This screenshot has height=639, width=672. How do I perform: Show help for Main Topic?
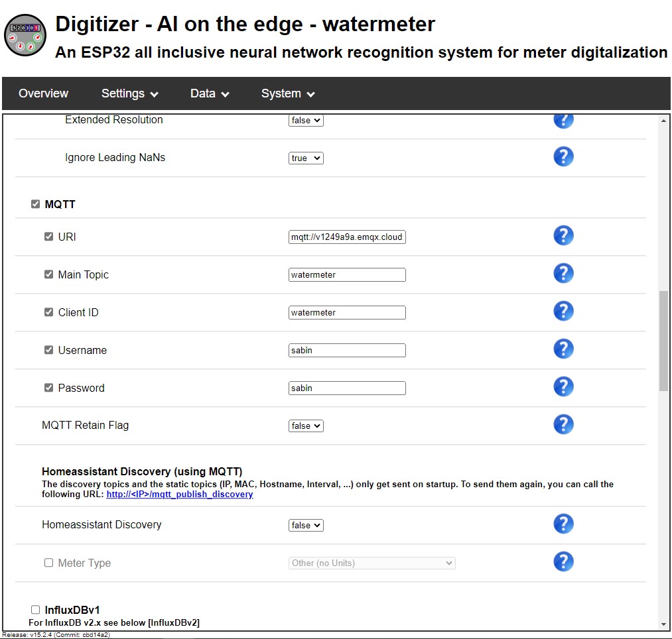tap(563, 273)
